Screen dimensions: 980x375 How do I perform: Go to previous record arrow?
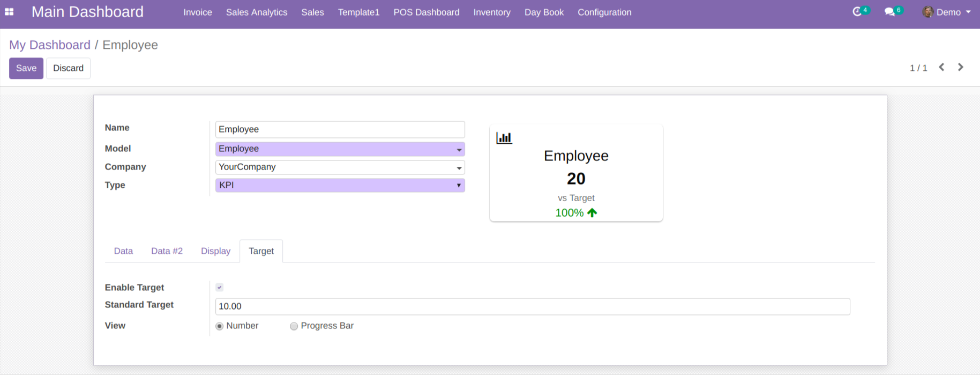coord(941,68)
